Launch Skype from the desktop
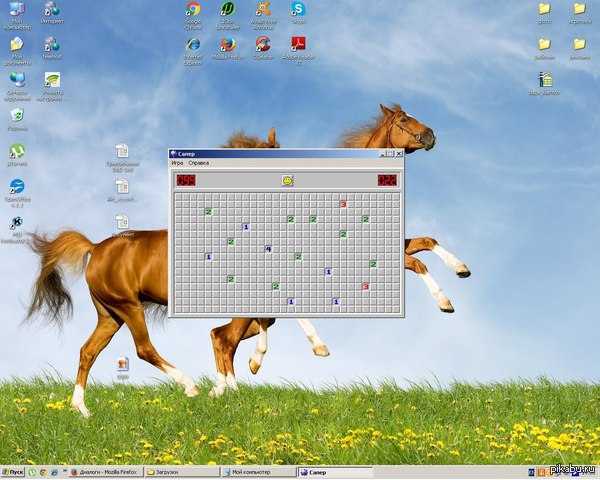600x480 pixels. click(x=298, y=10)
